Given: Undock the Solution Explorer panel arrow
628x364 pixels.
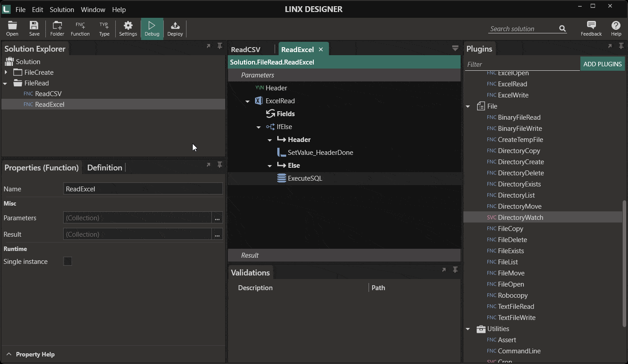Looking at the screenshot, I should pos(208,46).
